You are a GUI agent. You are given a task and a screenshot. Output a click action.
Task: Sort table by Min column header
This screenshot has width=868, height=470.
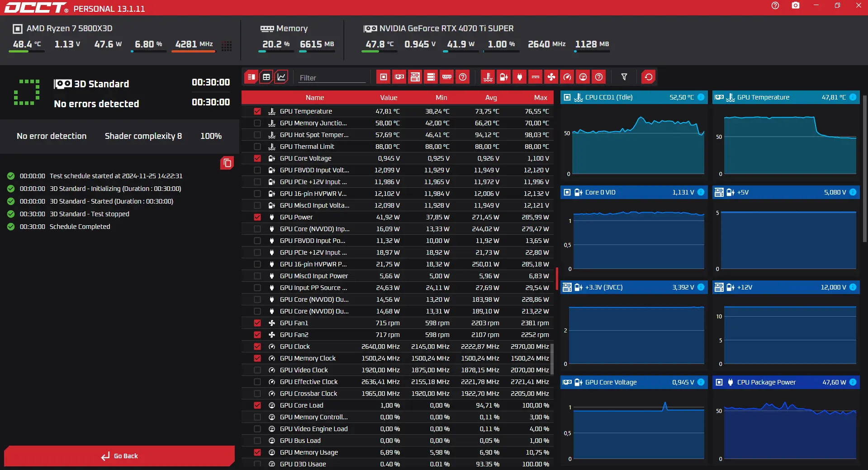coord(441,98)
